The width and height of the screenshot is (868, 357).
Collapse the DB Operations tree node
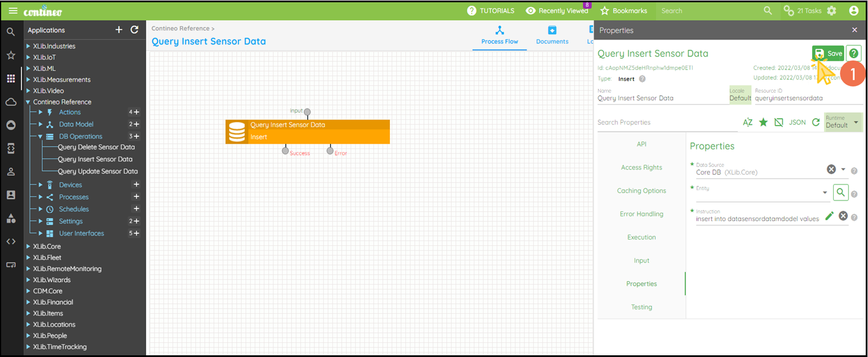pyautogui.click(x=40, y=136)
